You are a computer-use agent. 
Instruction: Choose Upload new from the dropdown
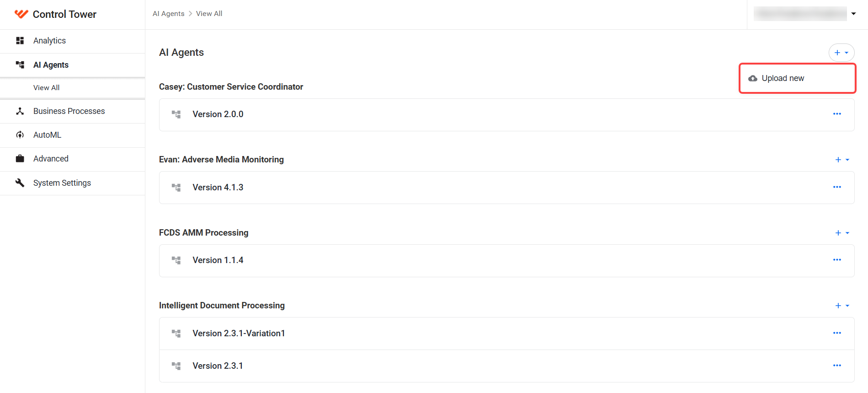[797, 78]
